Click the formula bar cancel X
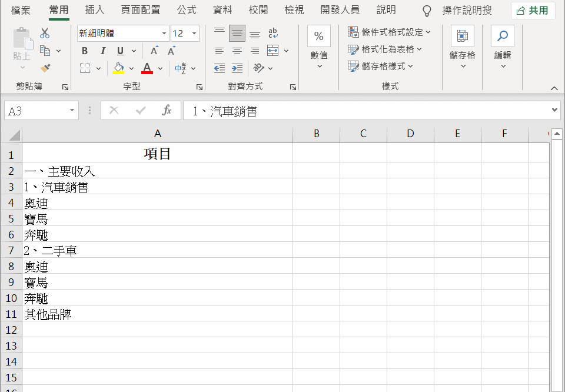Image resolution: width=565 pixels, height=392 pixels. (x=114, y=110)
